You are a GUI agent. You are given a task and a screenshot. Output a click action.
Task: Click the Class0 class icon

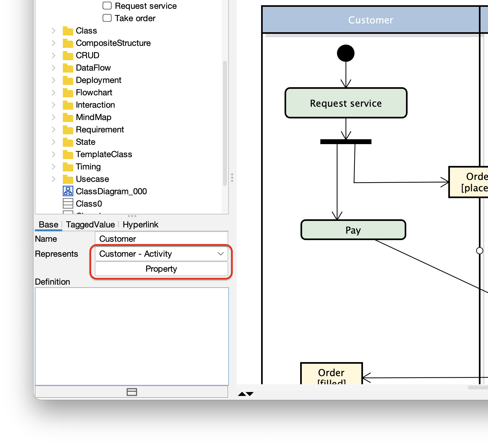click(68, 203)
